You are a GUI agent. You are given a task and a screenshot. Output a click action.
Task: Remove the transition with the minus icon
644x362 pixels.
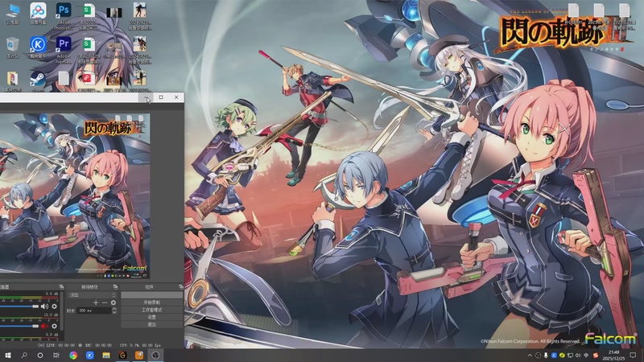(105, 302)
